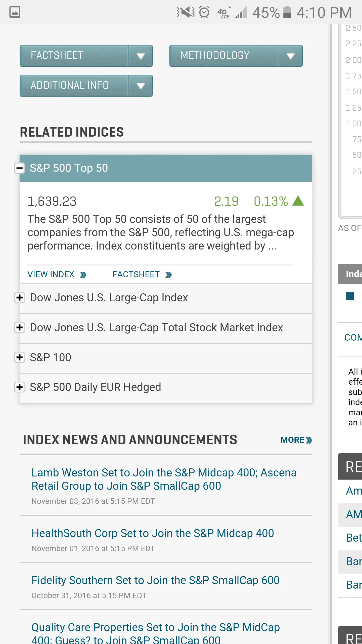Click the Dow Jones U.S. Large-Cap Index title

tap(109, 298)
